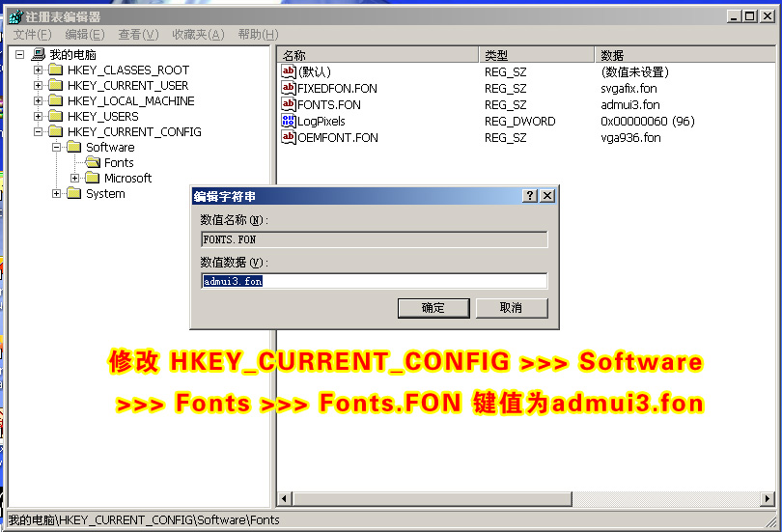Click REG_DWORD type cell
This screenshot has height=532, width=782.
pos(520,122)
